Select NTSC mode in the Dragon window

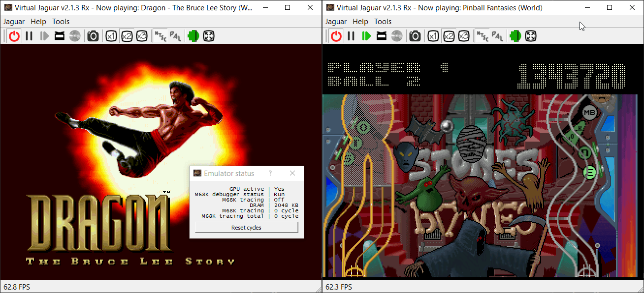coord(160,36)
